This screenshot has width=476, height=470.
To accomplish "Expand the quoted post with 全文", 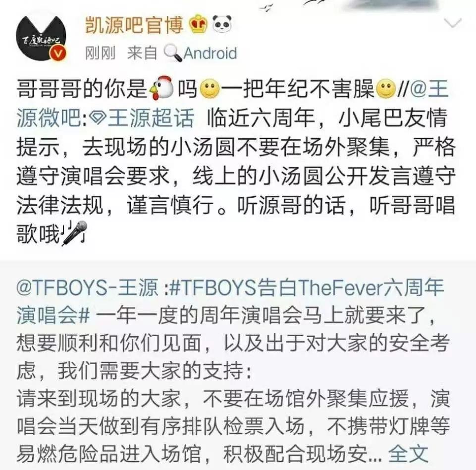I will pos(408,454).
